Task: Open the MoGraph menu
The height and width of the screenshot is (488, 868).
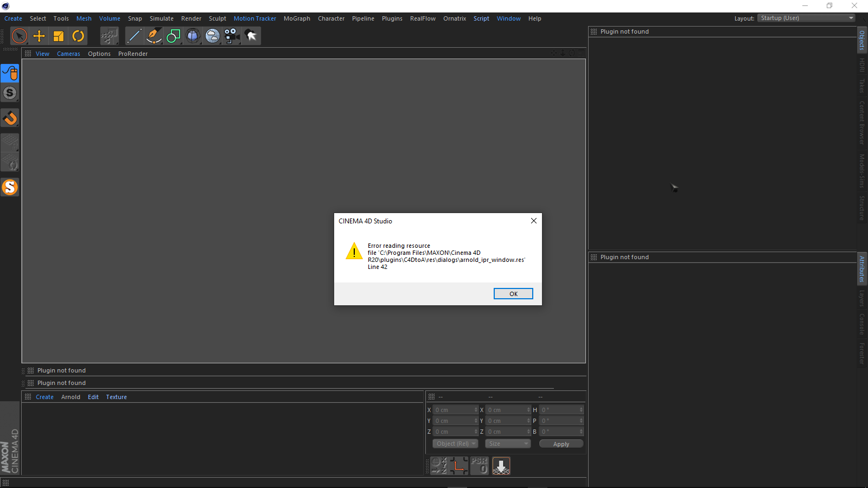Action: pos(297,18)
